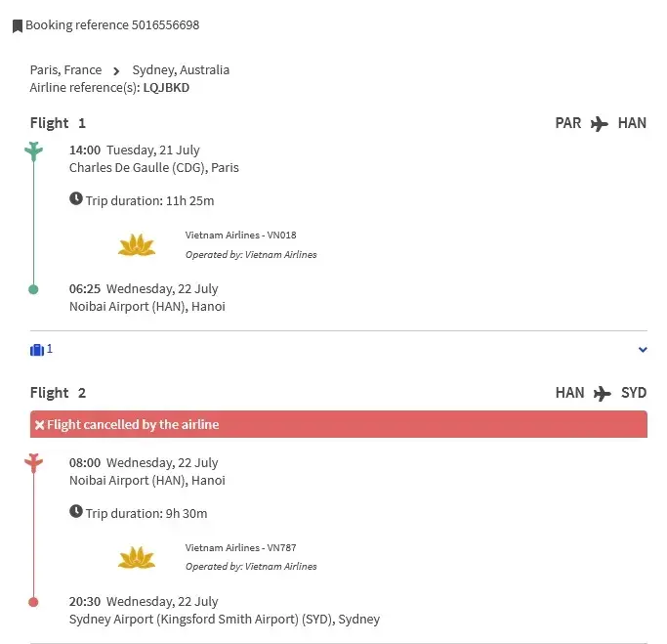This screenshot has width=667, height=644.
Task: Click the bookmark icon beside Booking reference
Action: pos(18,26)
